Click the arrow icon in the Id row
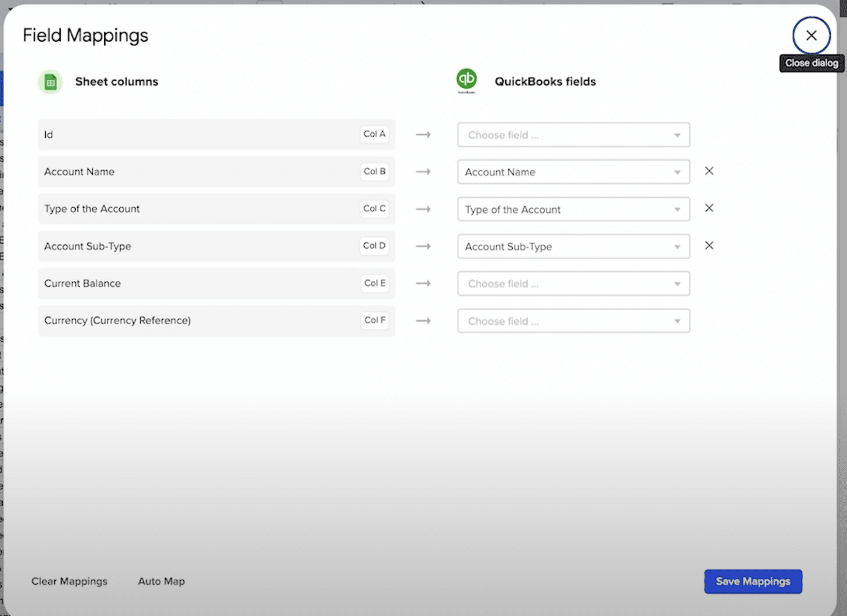Viewport: 847px width, 616px height. 423,135
